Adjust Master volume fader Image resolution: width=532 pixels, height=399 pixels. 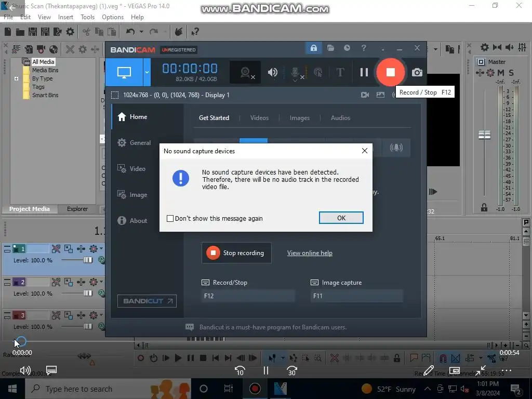pyautogui.click(x=484, y=135)
